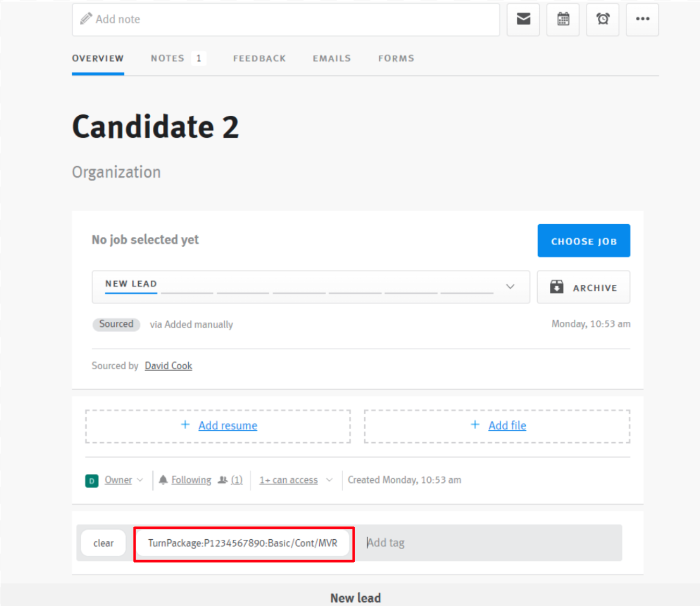The width and height of the screenshot is (700, 606).
Task: Click the archive box icon
Action: (557, 287)
